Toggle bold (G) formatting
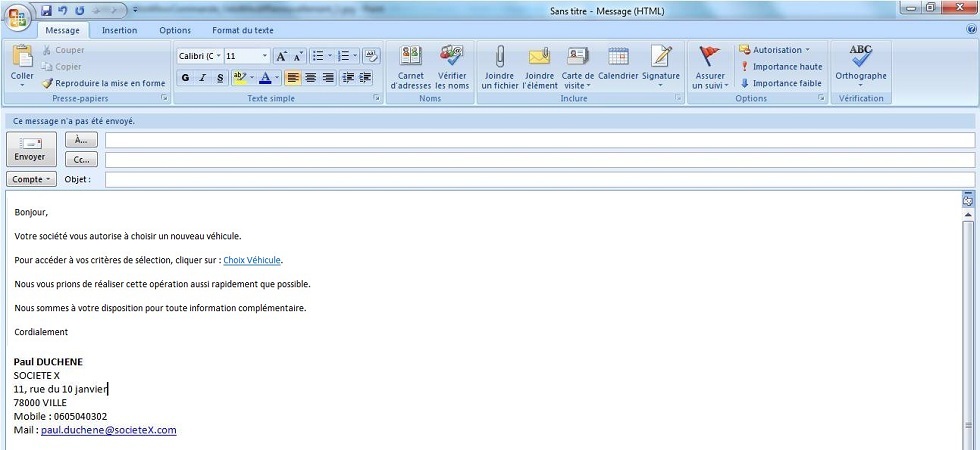This screenshot has height=450, width=980. [x=185, y=78]
